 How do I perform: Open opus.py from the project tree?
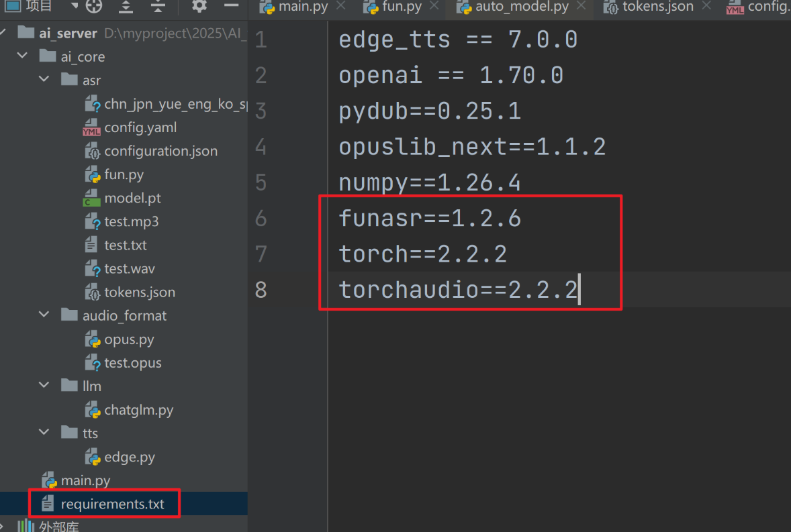pos(129,339)
